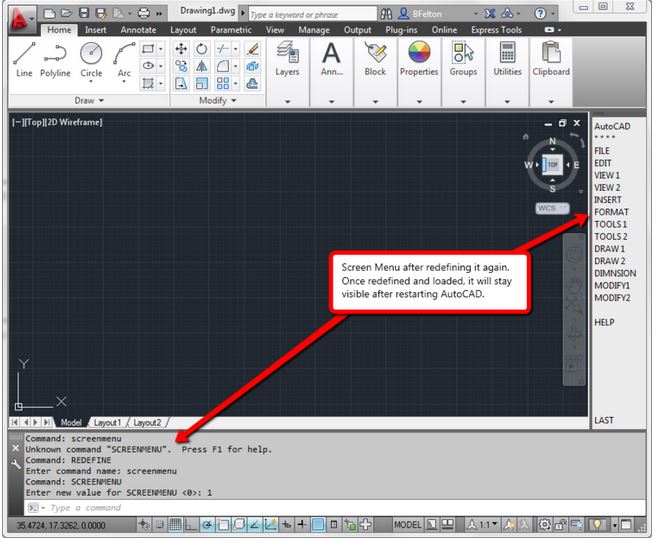Click the Autodesk Exchange X icon

point(490,14)
